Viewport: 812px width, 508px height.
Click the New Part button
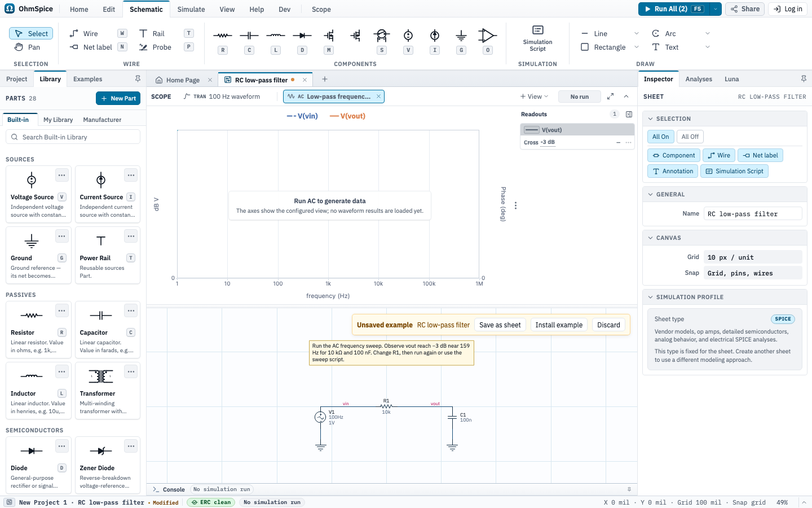[x=118, y=98]
